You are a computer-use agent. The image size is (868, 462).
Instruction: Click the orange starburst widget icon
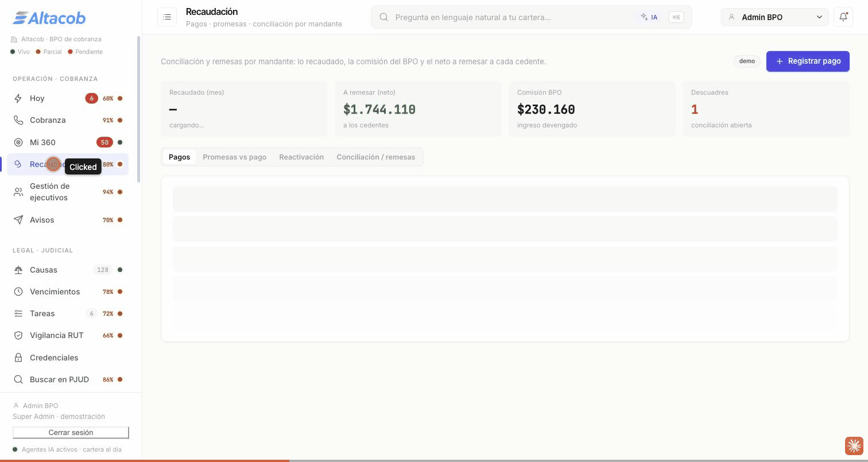tap(854, 445)
